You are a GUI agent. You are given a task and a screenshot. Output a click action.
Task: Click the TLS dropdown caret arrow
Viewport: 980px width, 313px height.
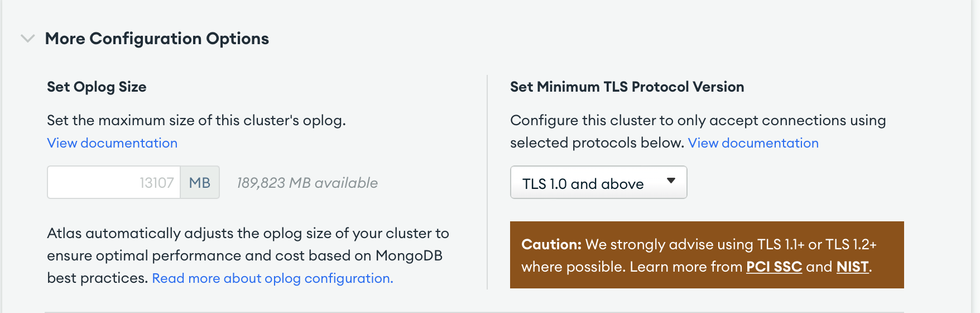671,181
